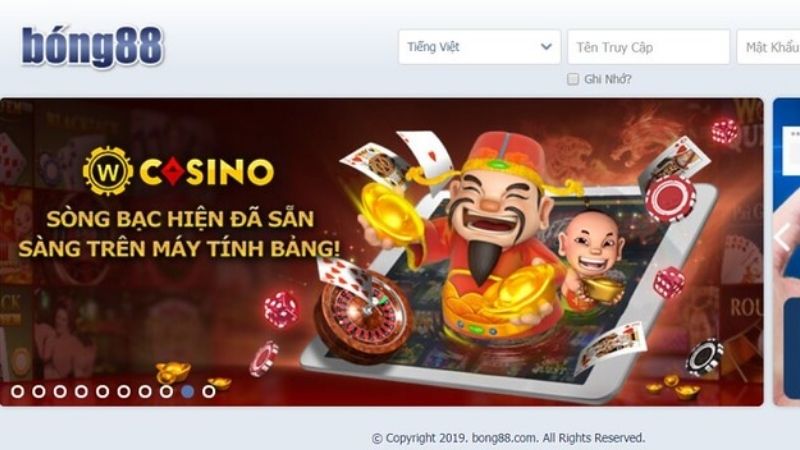Viewport: 800px width, 450px height.
Task: Tick the Ghi Nhớ remember checkbox
Action: coord(573,79)
